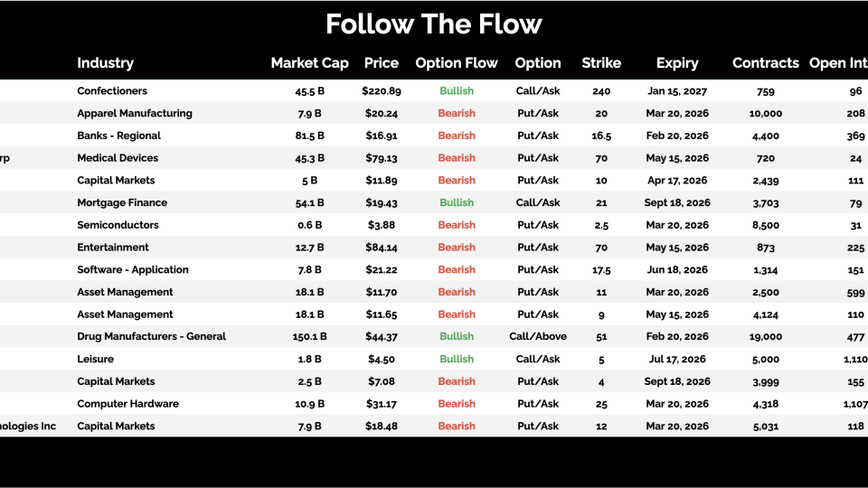Screen dimensions: 868x488
Task: Select the Jan 15, 2027 expiry cell
Action: 677,91
